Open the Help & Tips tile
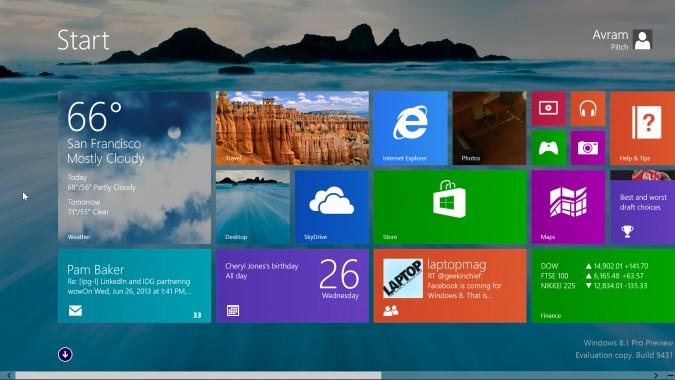This screenshot has height=380, width=675. point(642,128)
